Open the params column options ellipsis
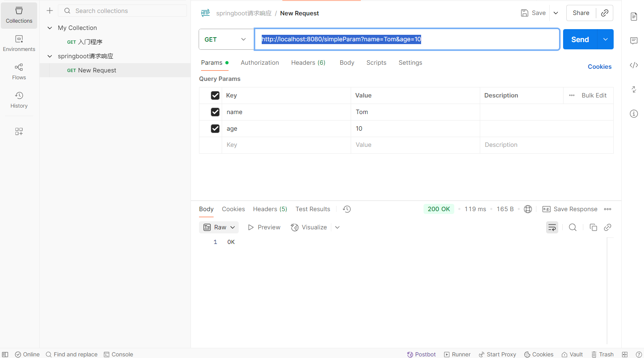 [x=572, y=95]
